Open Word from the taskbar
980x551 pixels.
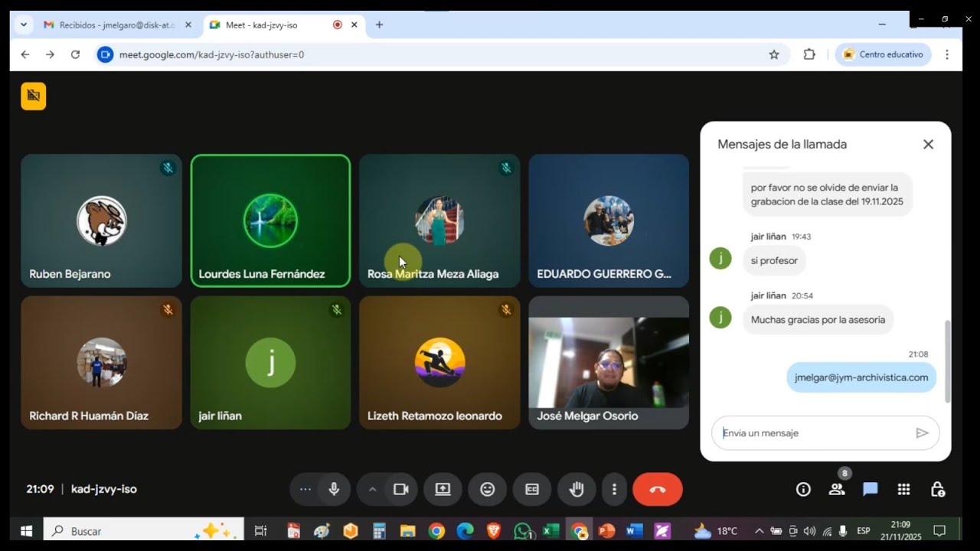pos(634,530)
